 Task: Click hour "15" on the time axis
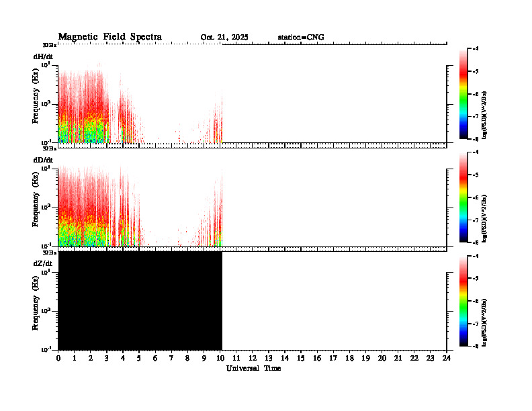point(301,359)
